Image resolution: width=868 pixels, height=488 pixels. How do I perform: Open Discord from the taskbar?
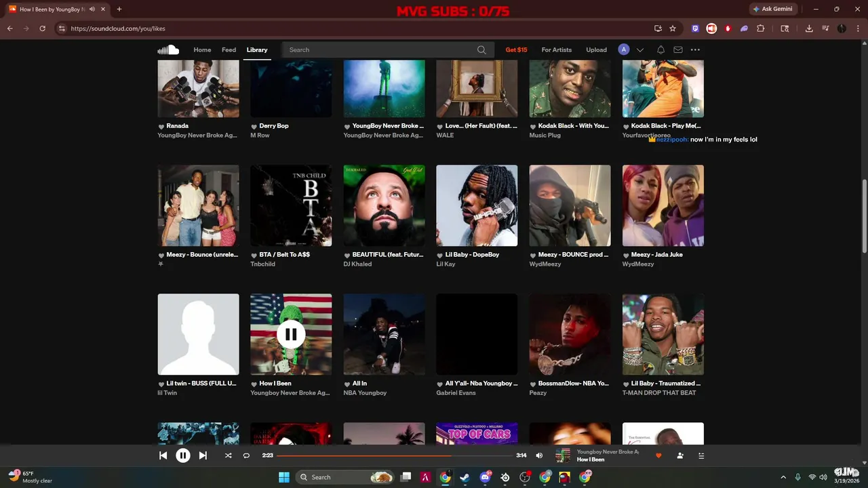coord(485,477)
